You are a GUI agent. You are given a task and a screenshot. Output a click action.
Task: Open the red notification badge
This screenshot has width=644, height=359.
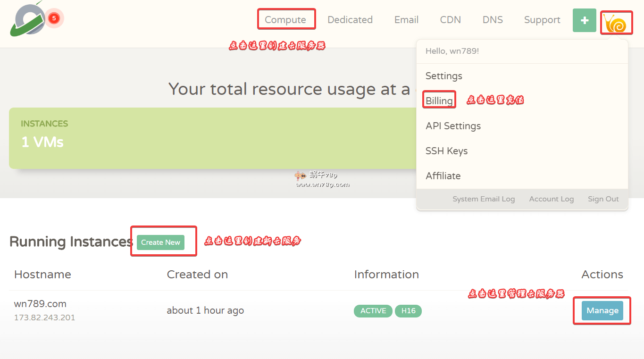coord(54,18)
